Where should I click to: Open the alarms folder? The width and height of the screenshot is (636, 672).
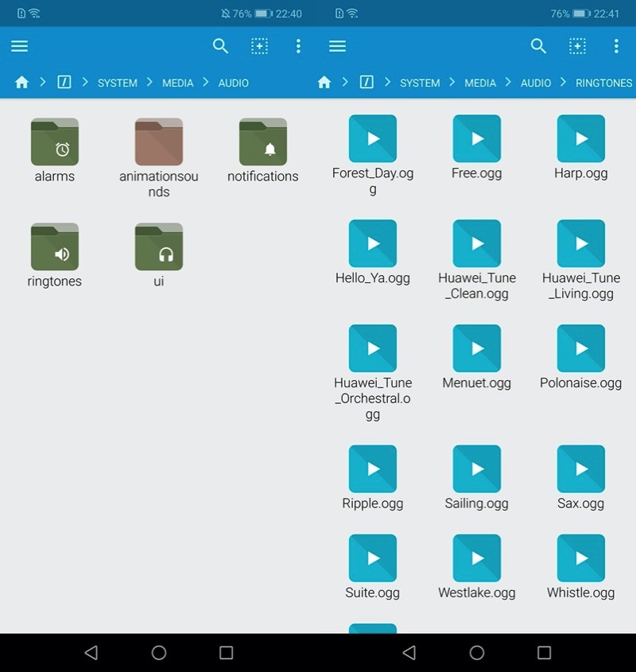pyautogui.click(x=55, y=142)
